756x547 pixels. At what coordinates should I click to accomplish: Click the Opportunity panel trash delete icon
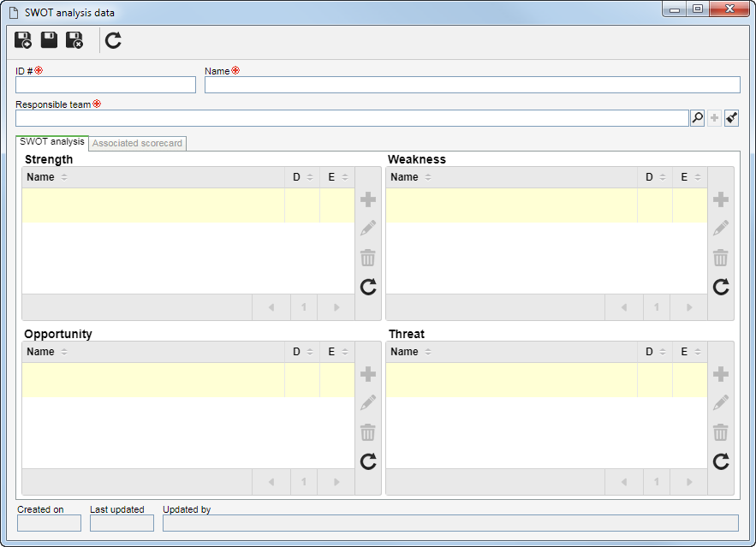pos(368,432)
